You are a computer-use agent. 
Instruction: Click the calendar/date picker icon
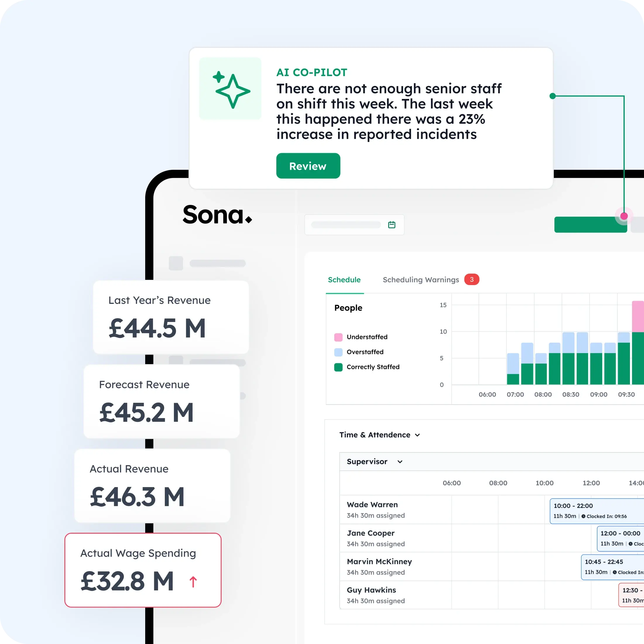coord(392,225)
